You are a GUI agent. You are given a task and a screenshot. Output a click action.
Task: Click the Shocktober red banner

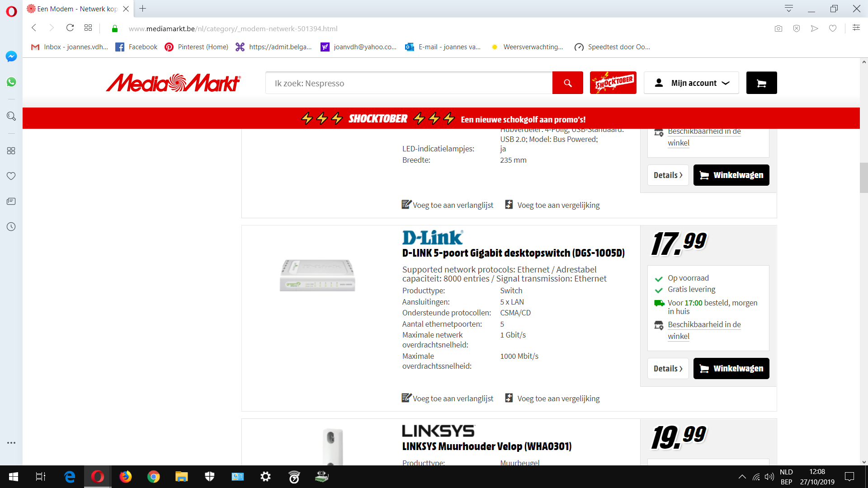441,118
